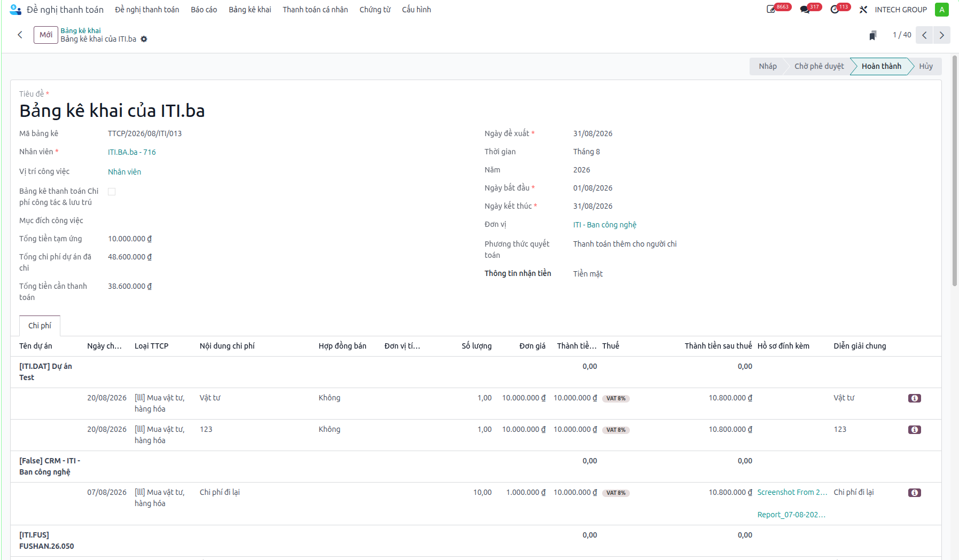Viewport: 959px width, 560px height.
Task: Open the info icon on the Vật tư row
Action: [914, 398]
